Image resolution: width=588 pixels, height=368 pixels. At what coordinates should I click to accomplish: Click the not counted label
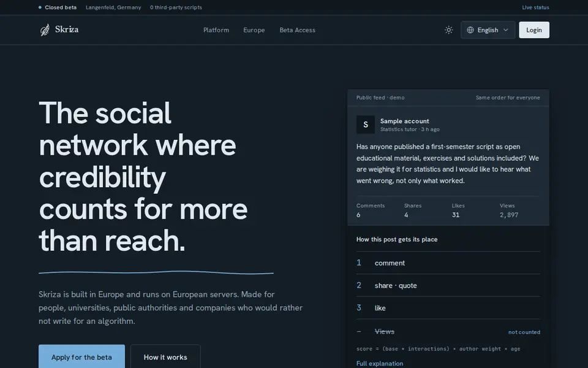coord(524,332)
